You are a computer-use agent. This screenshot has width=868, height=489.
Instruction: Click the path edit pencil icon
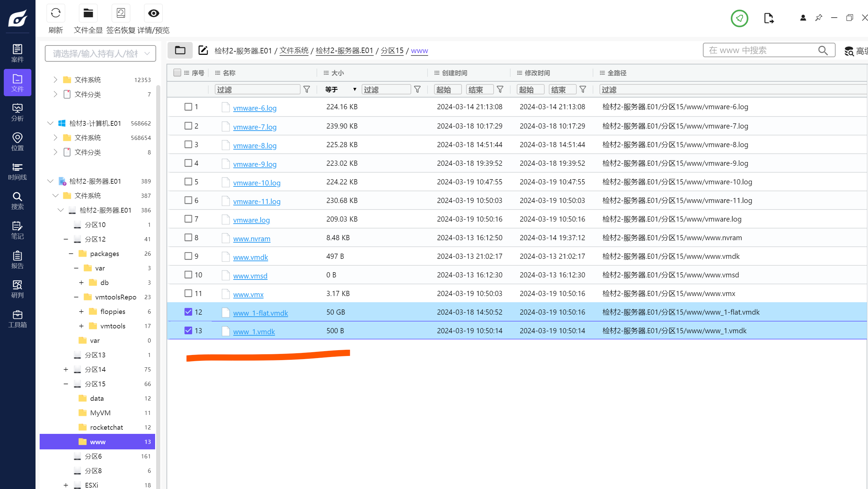(203, 51)
